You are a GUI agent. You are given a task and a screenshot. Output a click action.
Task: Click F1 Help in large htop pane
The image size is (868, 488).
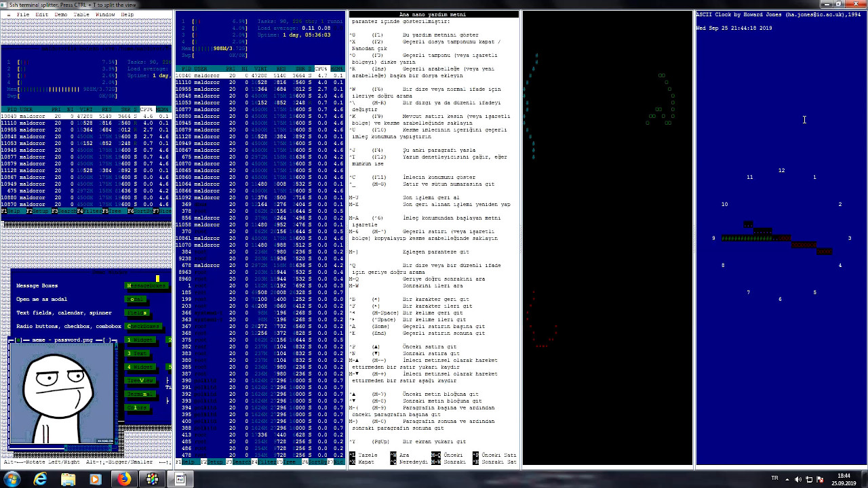184,462
